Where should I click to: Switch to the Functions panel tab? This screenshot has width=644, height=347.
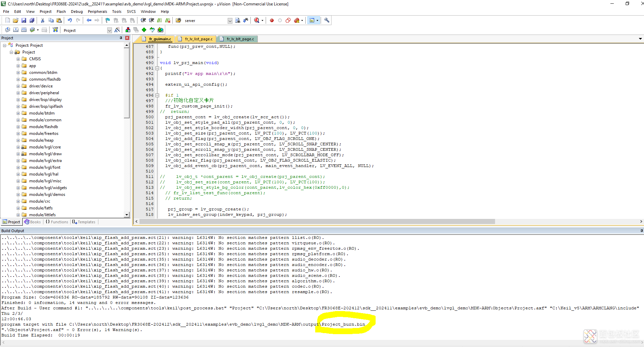[x=57, y=222]
